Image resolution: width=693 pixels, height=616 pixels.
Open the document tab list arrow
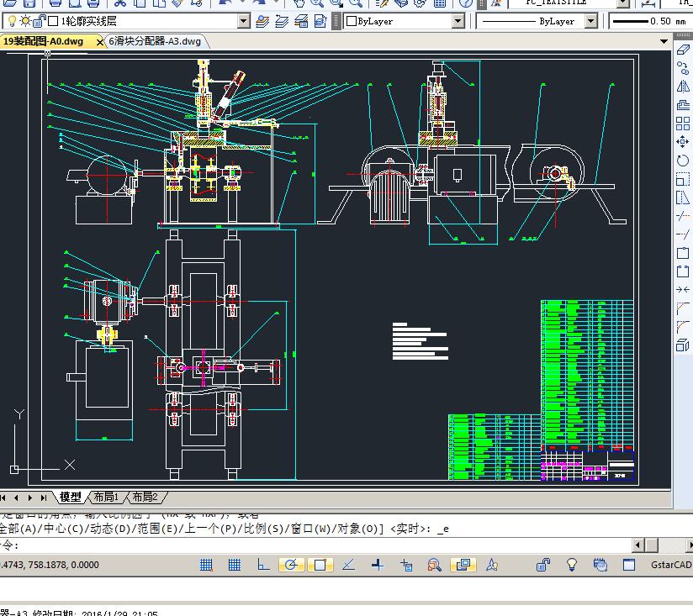664,41
